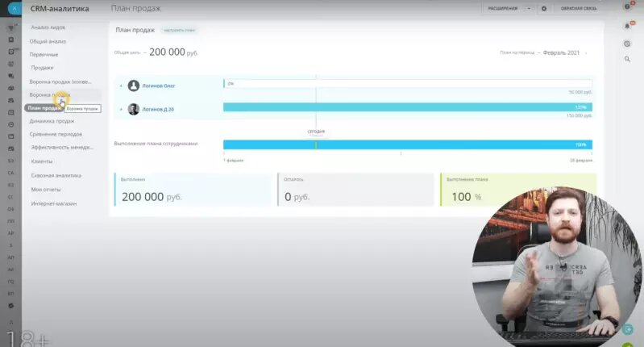The height and width of the screenshot is (347, 644).
Task: Select Продажи menu item
Action: [x=42, y=68]
